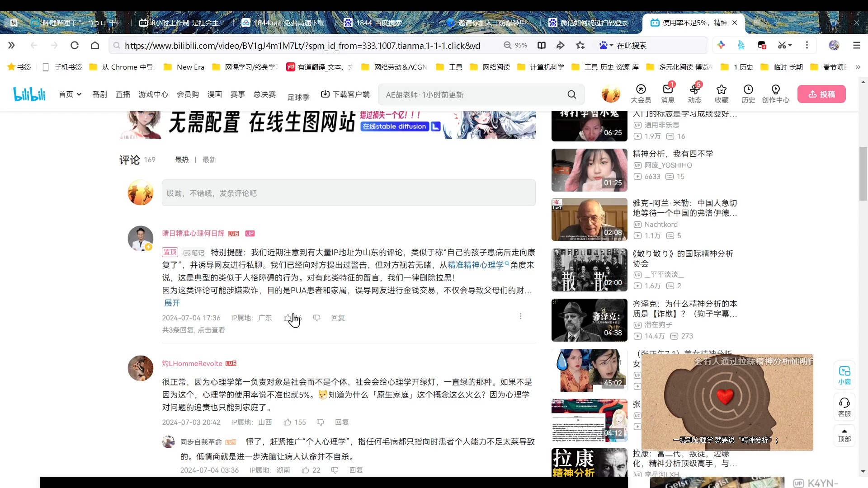Open the 番剧 navigation menu item
This screenshot has height=488, width=868.
99,94
